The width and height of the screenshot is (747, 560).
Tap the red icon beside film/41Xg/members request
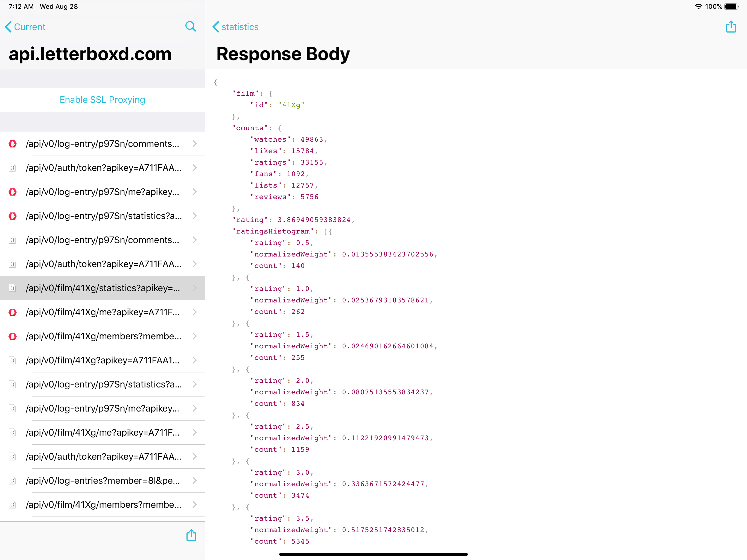tap(13, 336)
